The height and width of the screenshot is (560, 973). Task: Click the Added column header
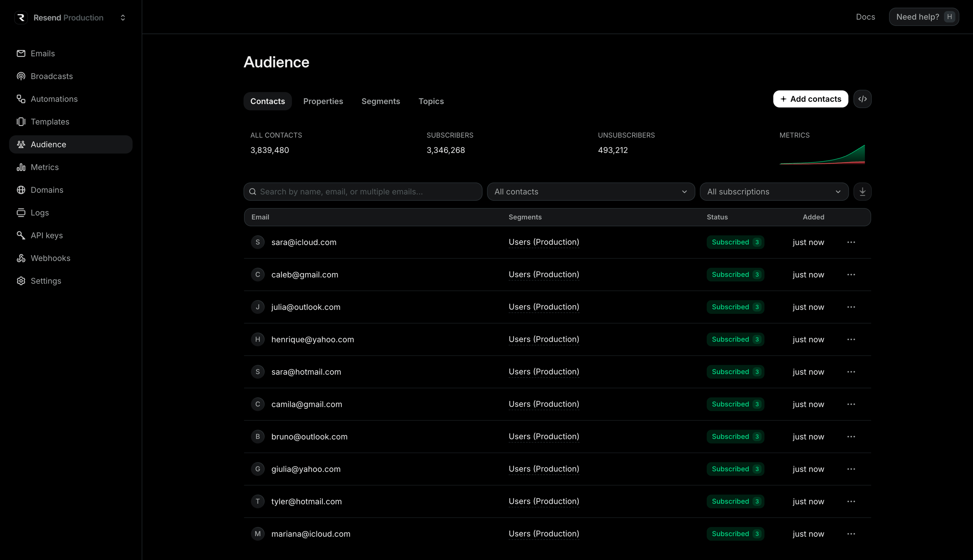(813, 217)
